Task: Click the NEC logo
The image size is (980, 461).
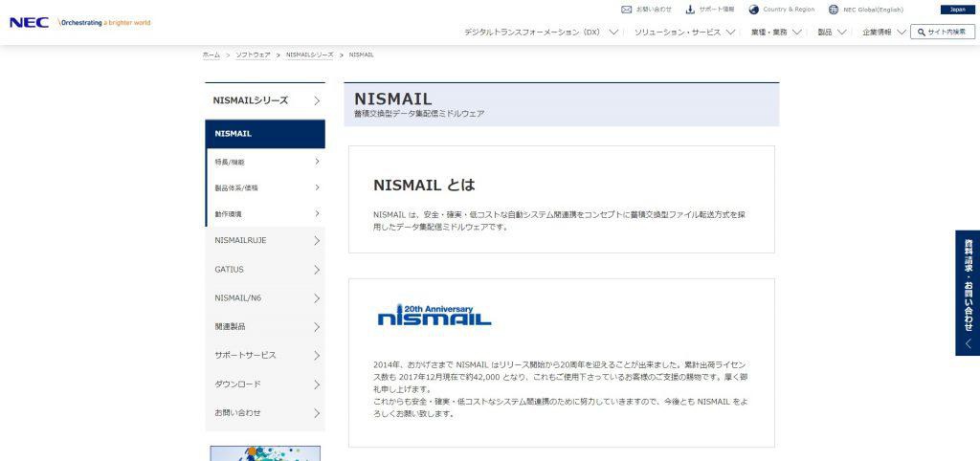Action: 30,23
